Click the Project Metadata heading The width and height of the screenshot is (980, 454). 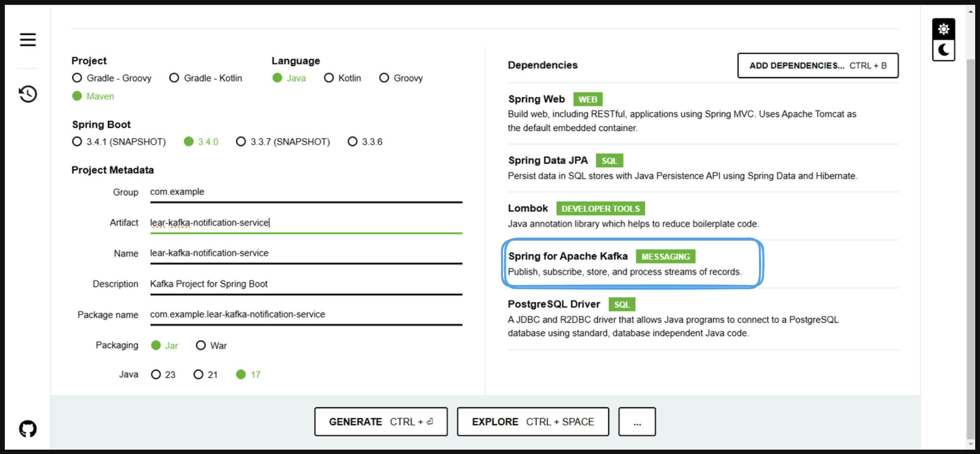pos(112,170)
